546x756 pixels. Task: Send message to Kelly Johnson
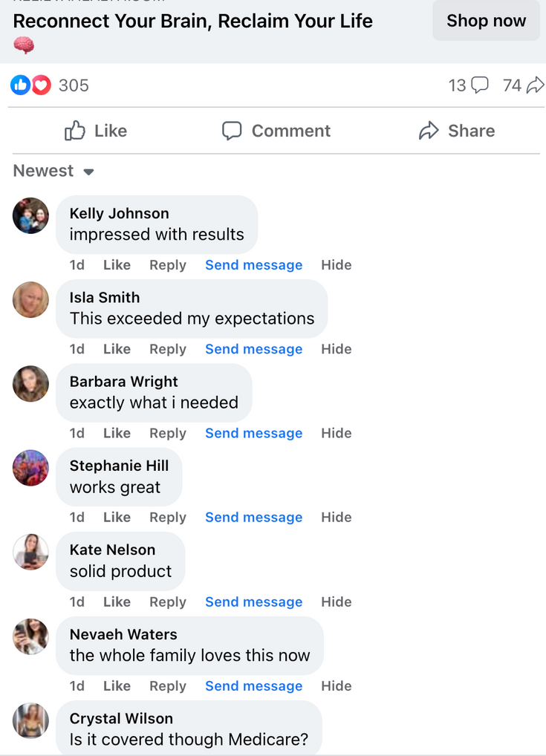(254, 264)
